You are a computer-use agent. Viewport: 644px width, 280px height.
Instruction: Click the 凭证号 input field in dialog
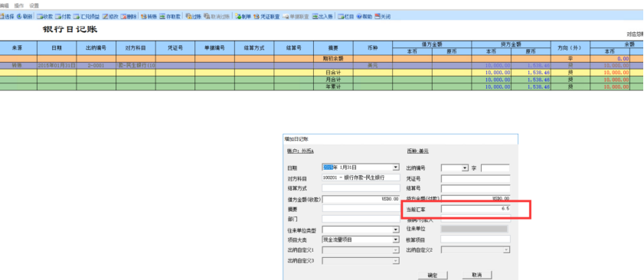[476, 178]
